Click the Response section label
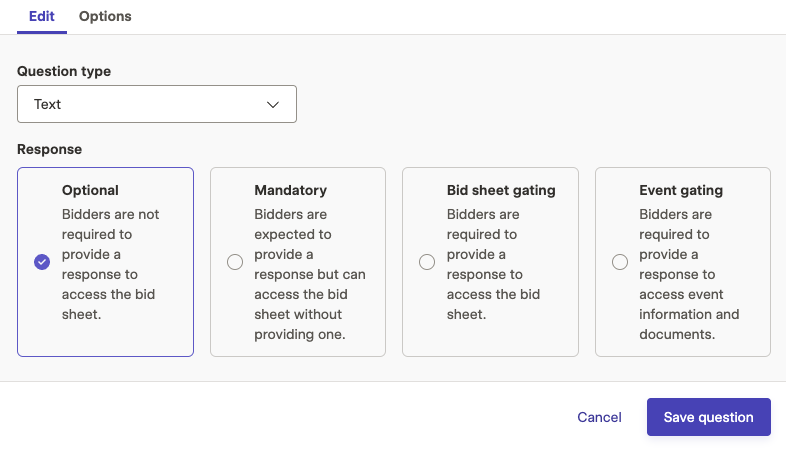 click(50, 149)
